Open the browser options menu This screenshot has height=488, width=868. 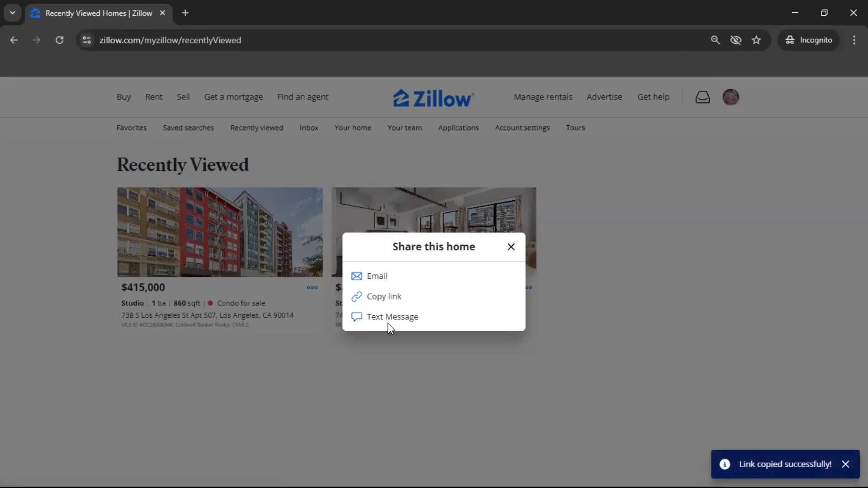pos(854,40)
